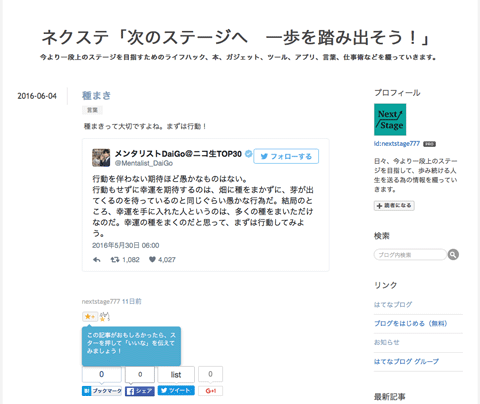Click the star tooltip この記事がおもしろかったら
Image resolution: width=480 pixels, height=404 pixels.
pyautogui.click(x=131, y=346)
